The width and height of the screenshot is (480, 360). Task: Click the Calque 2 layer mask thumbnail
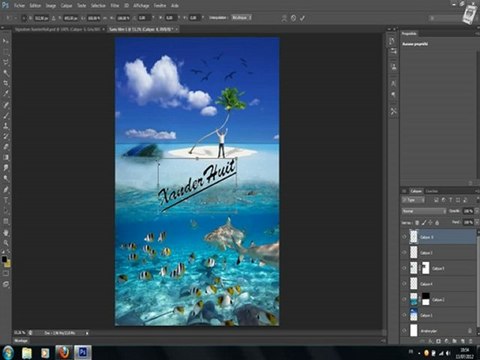click(x=426, y=299)
